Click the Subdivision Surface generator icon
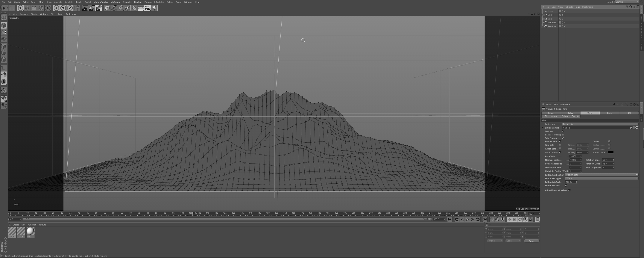Image resolution: width=644 pixels, height=258 pixels. point(121,8)
